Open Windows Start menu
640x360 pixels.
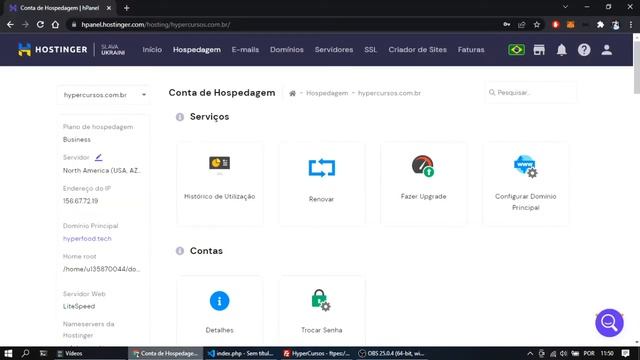pyautogui.click(x=8, y=353)
